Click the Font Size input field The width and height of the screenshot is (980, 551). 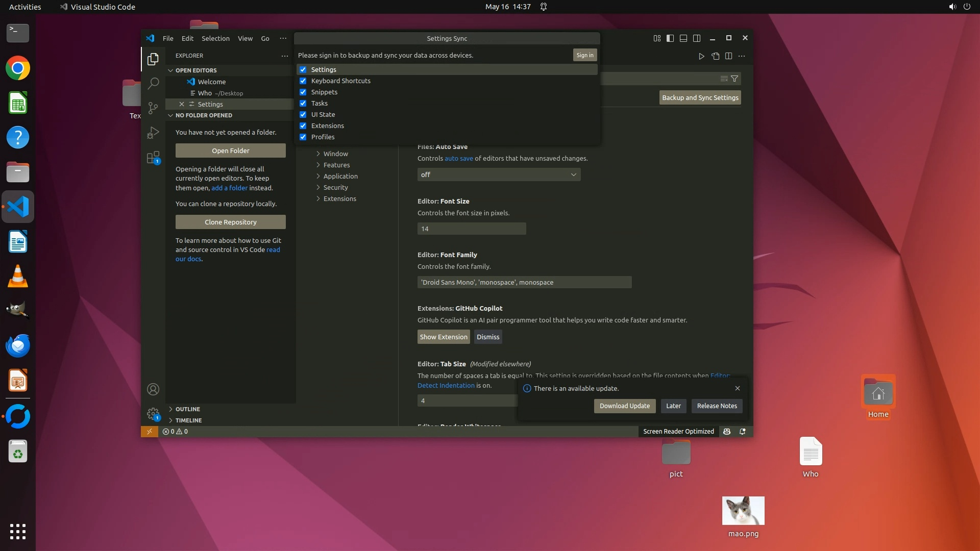(471, 229)
